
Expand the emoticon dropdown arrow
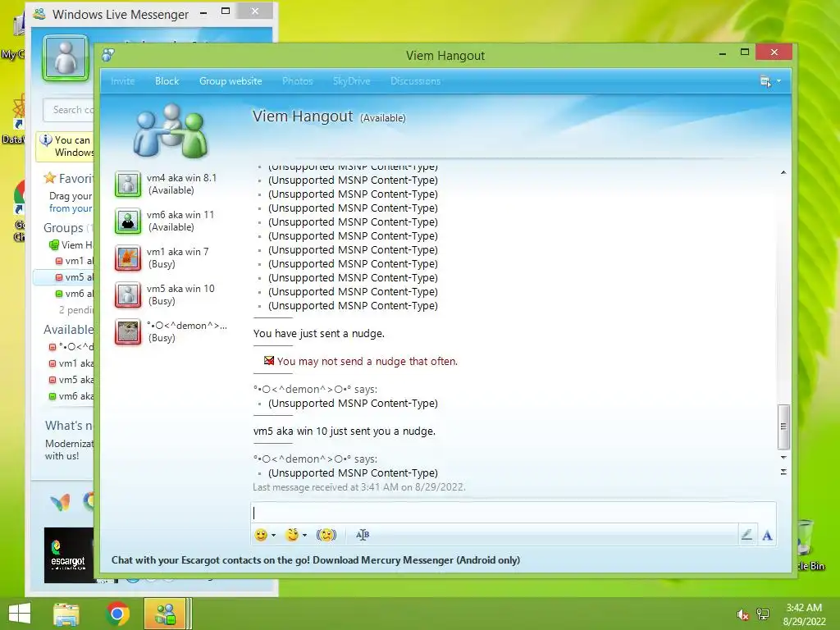[273, 535]
